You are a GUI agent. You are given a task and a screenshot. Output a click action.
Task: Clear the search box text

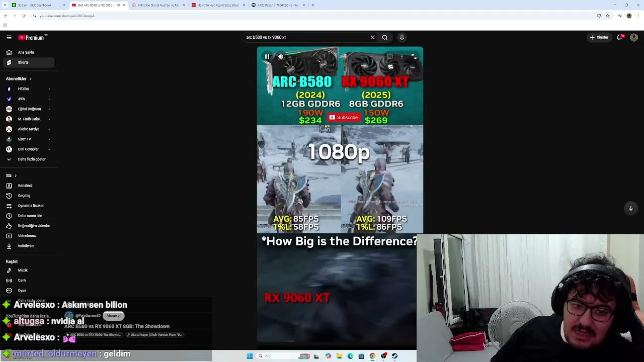373,37
